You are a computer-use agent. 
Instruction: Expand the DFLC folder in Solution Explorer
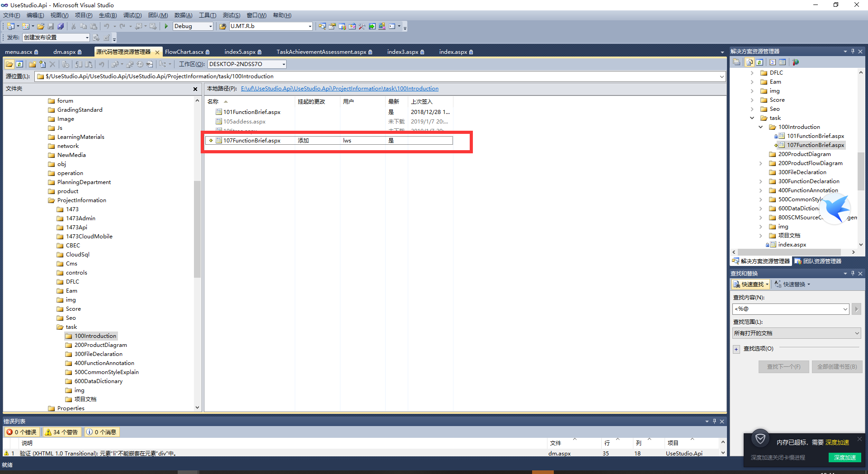click(752, 73)
